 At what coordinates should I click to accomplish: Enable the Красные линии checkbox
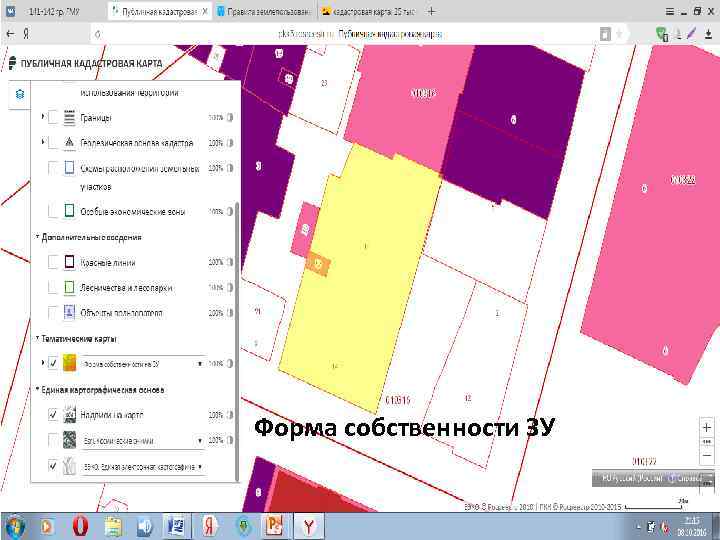(53, 262)
